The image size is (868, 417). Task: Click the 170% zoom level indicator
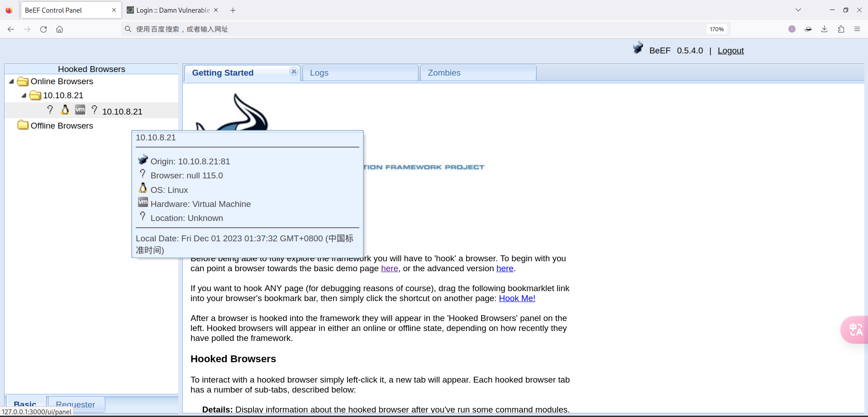(x=717, y=29)
